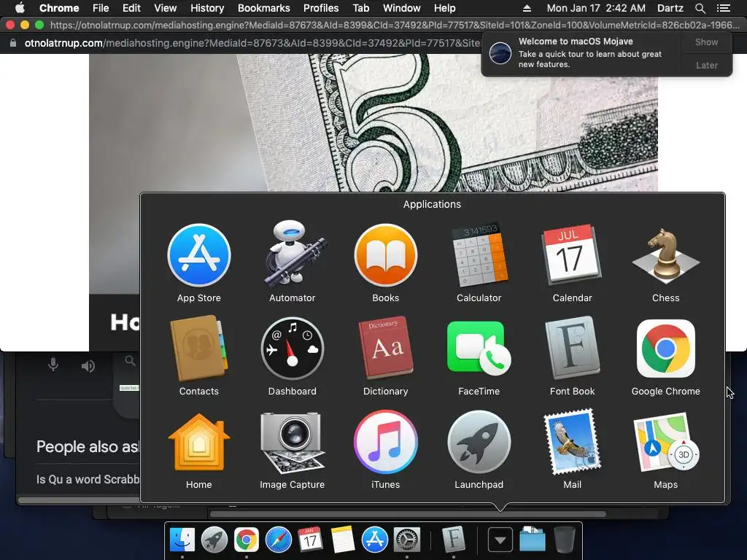Open the Books app icon
The height and width of the screenshot is (560, 747).
coord(386,256)
